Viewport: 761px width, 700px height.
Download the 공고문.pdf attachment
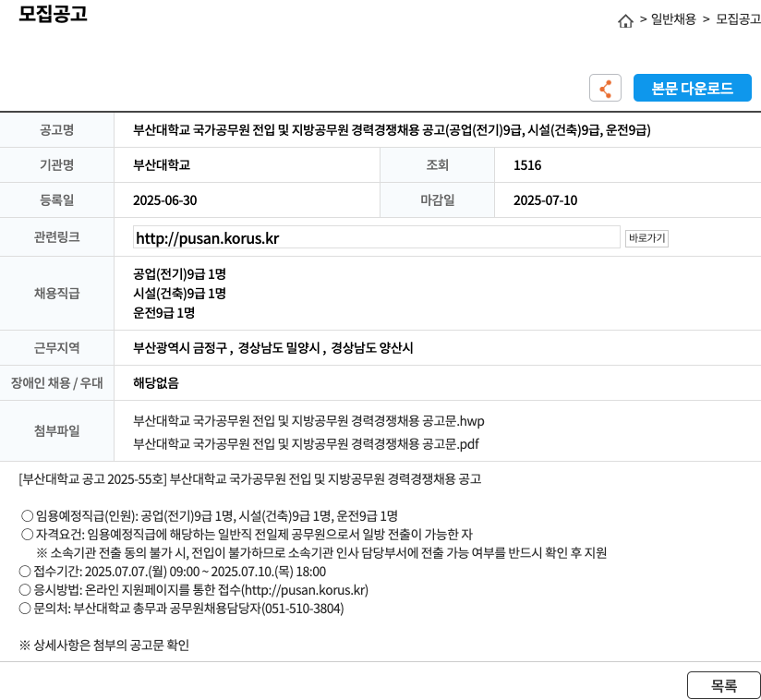click(x=306, y=443)
